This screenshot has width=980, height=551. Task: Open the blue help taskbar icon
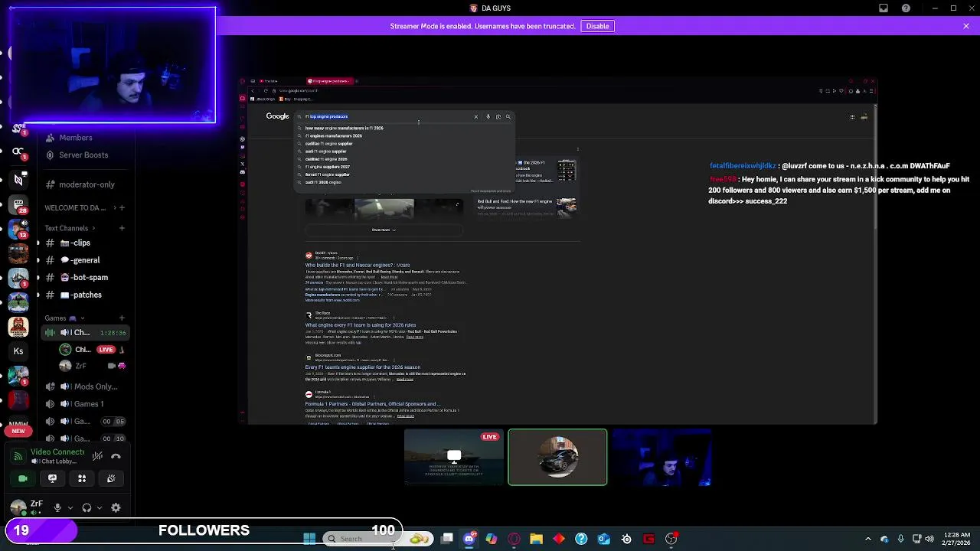coord(581,539)
